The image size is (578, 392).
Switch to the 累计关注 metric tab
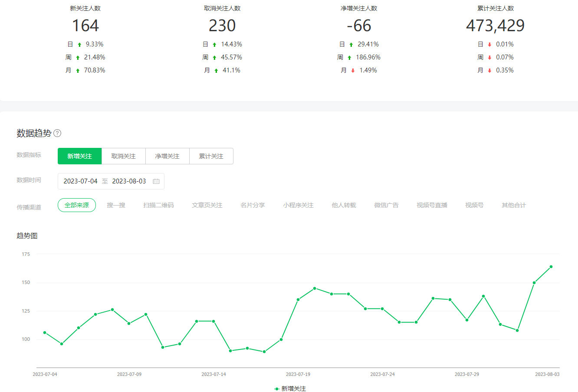coord(211,156)
